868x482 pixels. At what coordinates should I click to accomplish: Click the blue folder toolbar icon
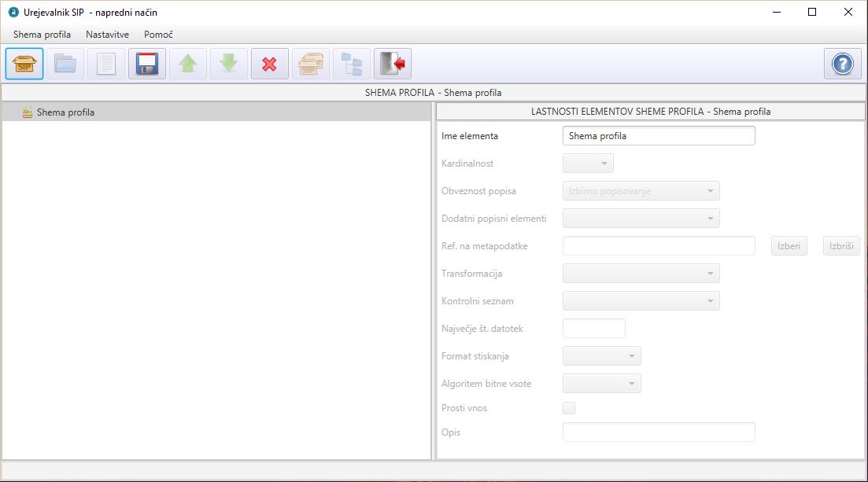pos(65,64)
